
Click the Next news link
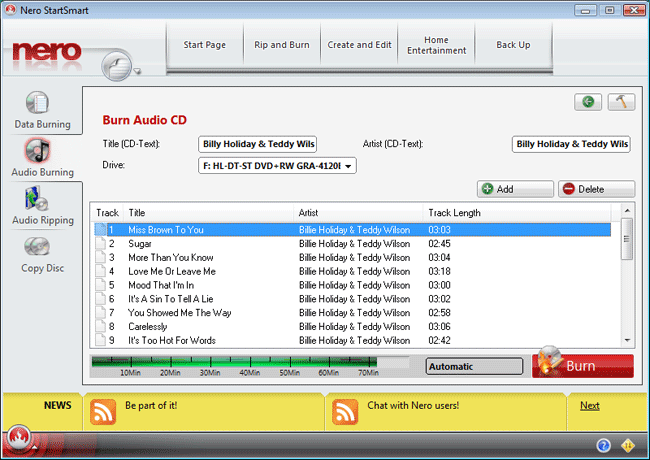click(x=589, y=405)
